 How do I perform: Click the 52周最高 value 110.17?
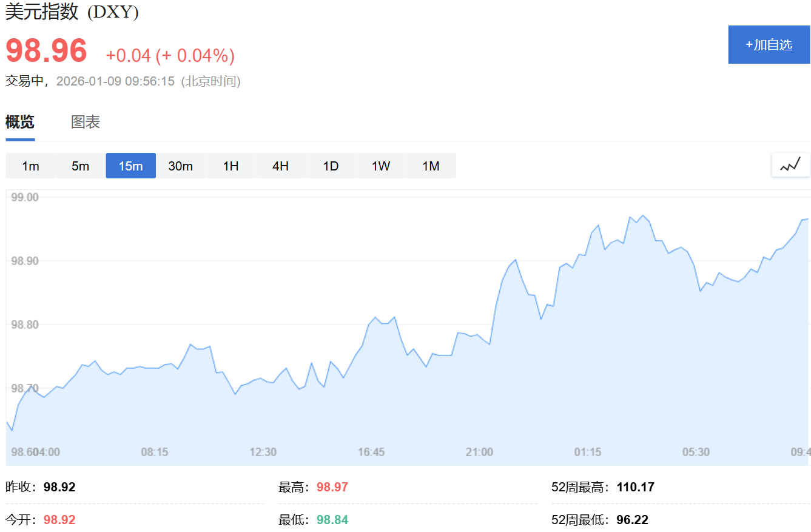pos(636,487)
